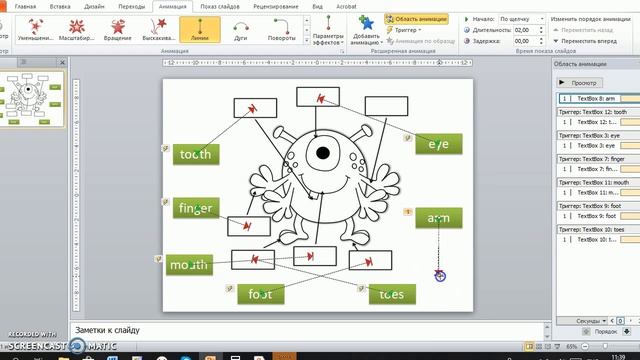Select TextBox 3: eye animation entry
The width and height of the screenshot is (640, 360).
coord(598,146)
